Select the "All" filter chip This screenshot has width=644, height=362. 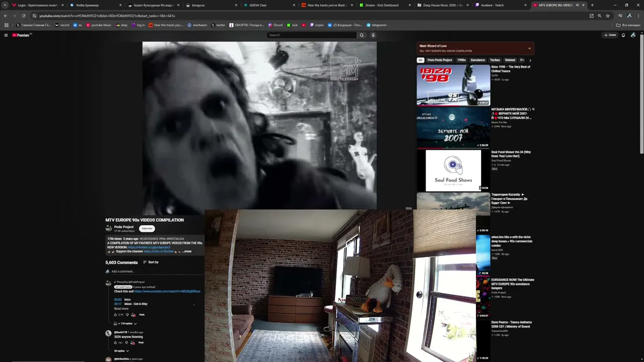421,60
